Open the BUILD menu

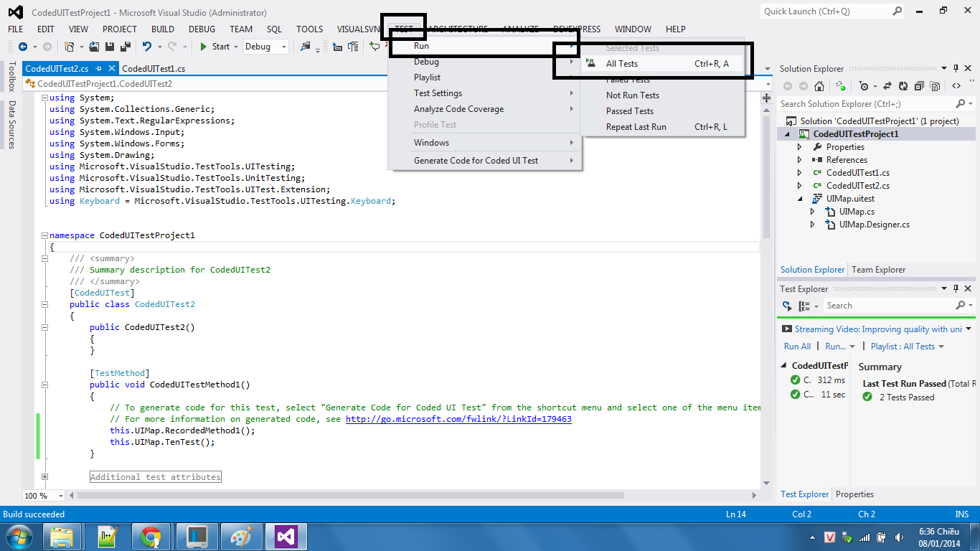coord(163,29)
